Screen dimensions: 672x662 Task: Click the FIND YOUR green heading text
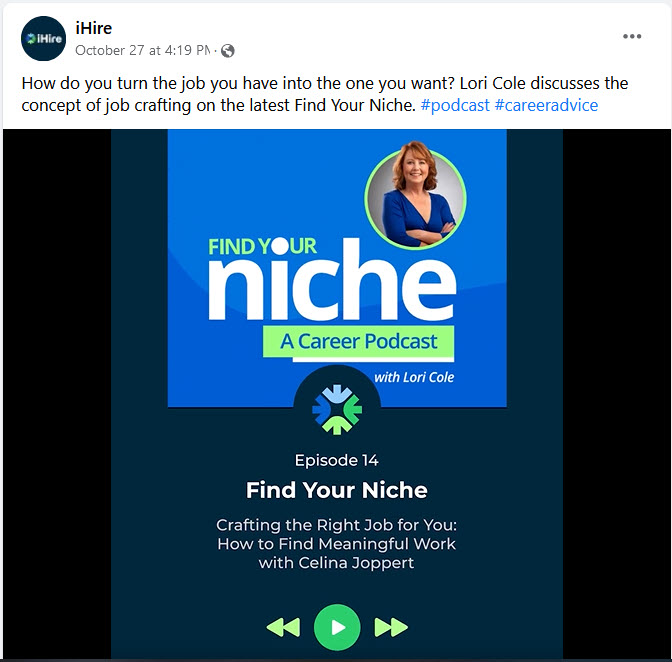(262, 246)
